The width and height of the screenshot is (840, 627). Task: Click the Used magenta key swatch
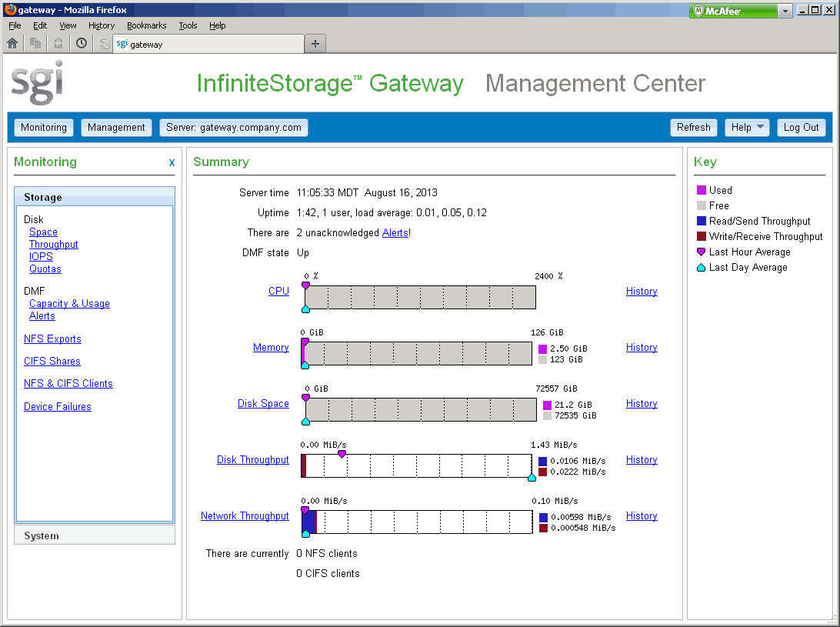(x=702, y=190)
